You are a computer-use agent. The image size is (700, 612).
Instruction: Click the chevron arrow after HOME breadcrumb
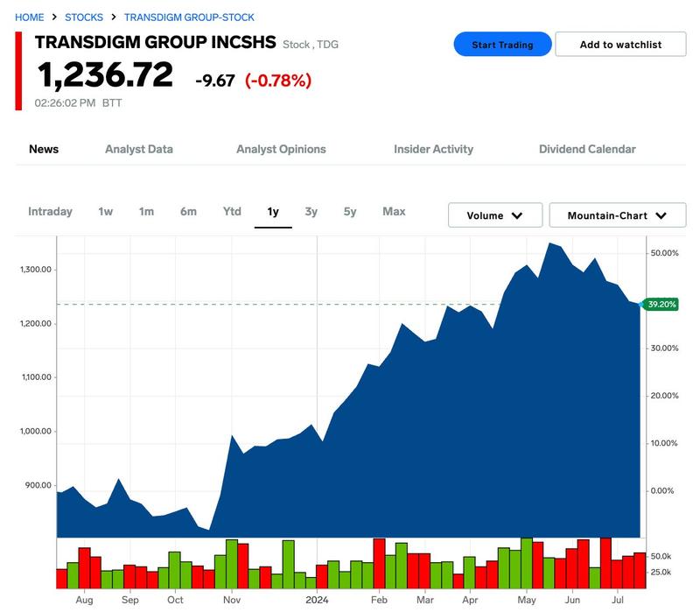(54, 18)
